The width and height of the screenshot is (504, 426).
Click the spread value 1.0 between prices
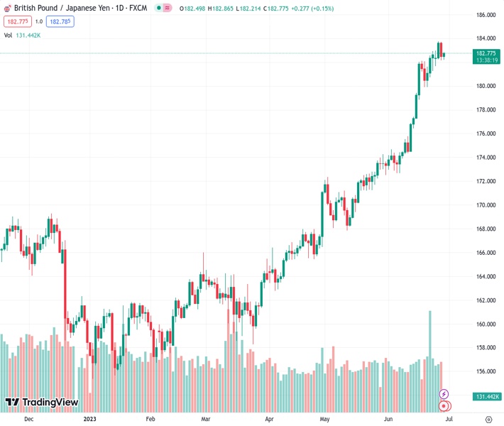[39, 21]
